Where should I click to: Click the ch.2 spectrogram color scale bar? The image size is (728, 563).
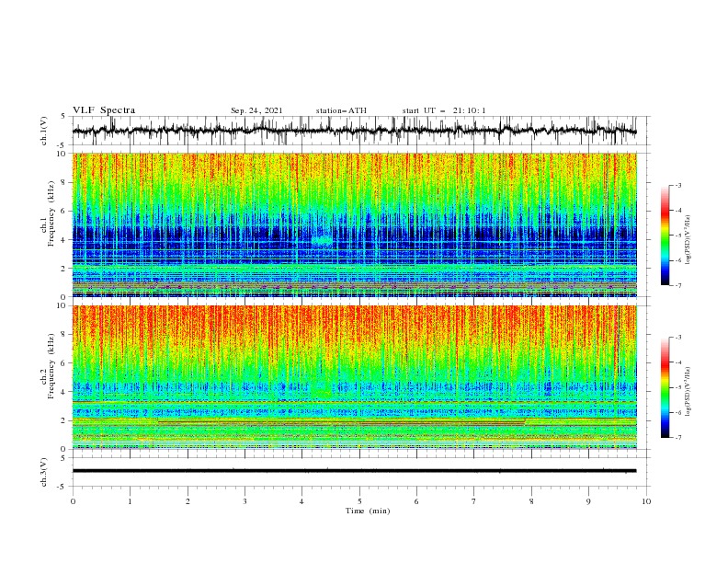pyautogui.click(x=665, y=387)
